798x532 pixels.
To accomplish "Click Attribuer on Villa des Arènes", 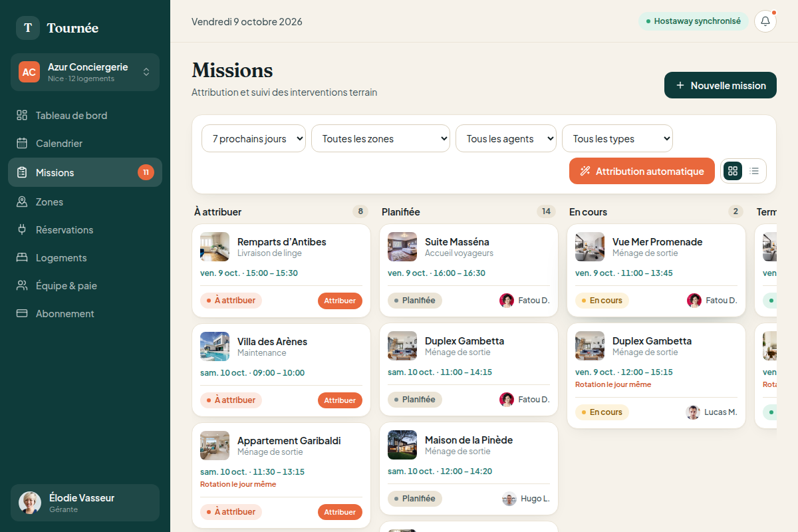I will (x=340, y=400).
